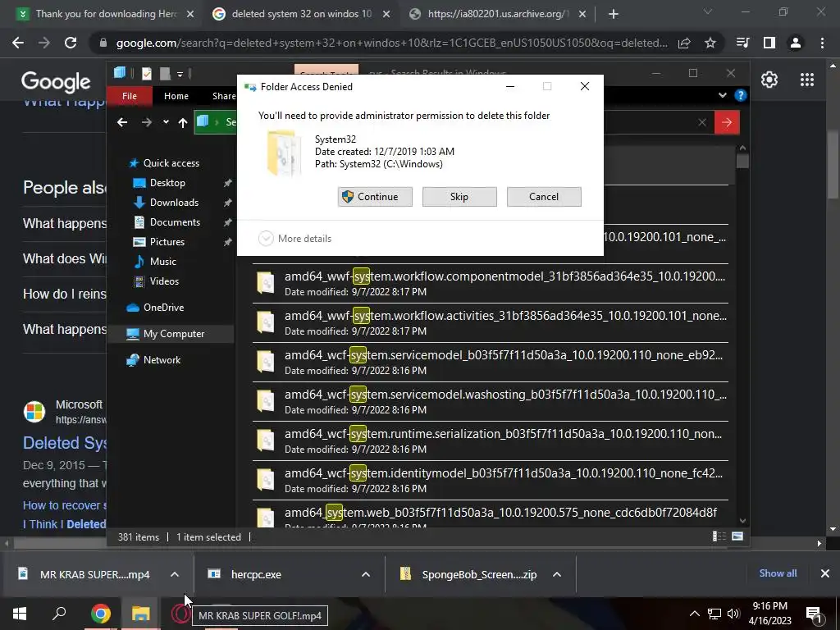Open Google search settings gear
This screenshot has height=630, width=840.
(769, 80)
